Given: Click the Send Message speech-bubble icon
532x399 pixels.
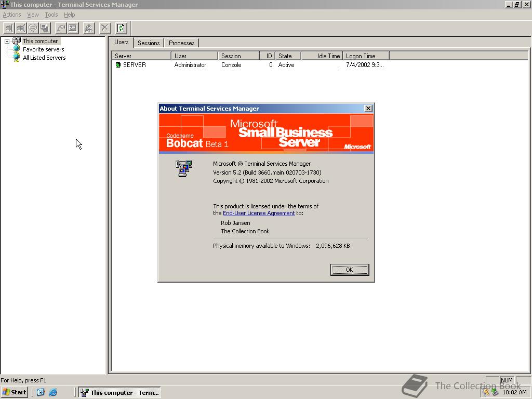Looking at the screenshot, I should 33,28.
